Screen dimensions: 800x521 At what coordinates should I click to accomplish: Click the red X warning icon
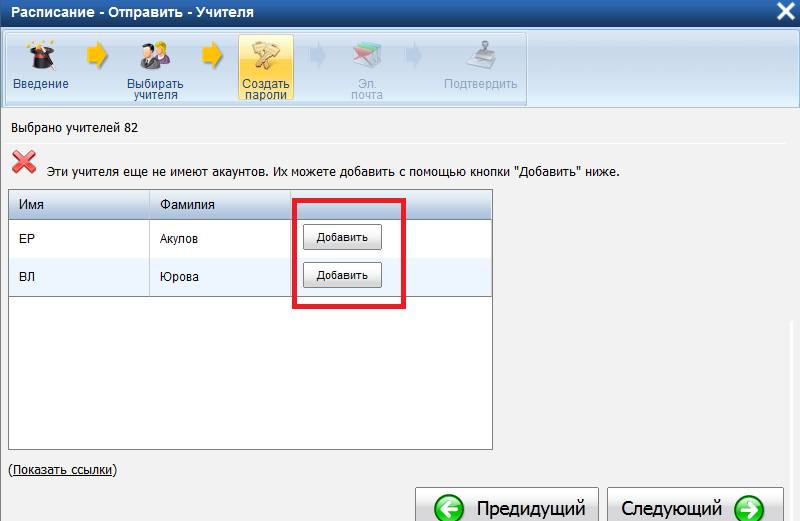point(24,163)
